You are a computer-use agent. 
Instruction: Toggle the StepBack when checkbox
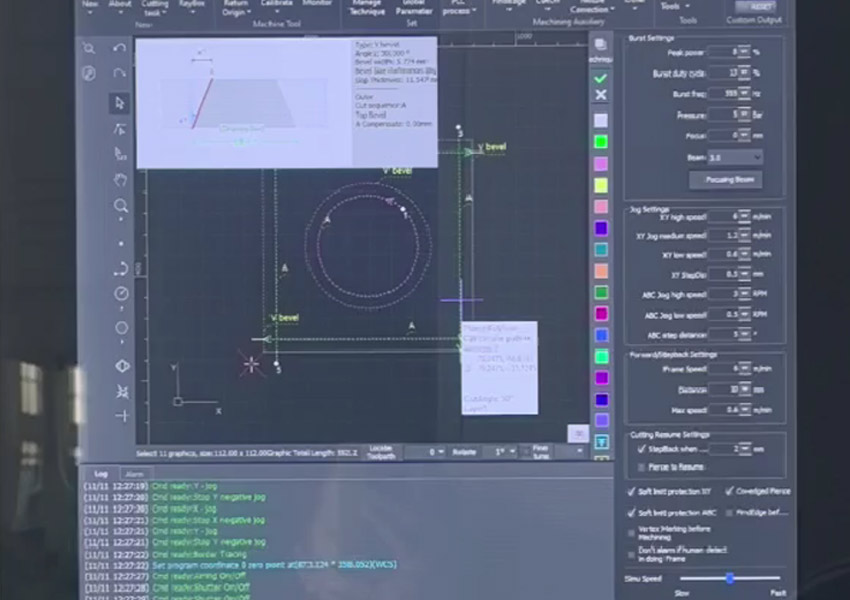641,450
